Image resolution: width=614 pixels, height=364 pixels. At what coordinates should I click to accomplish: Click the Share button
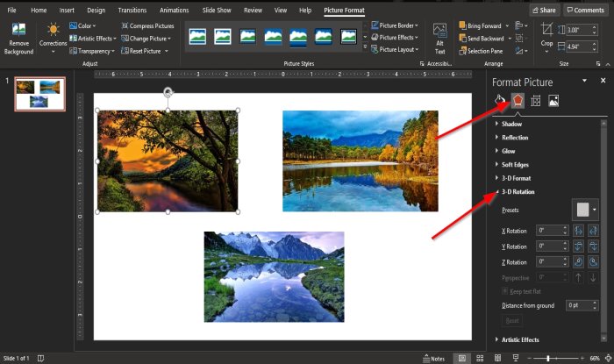[x=543, y=10]
